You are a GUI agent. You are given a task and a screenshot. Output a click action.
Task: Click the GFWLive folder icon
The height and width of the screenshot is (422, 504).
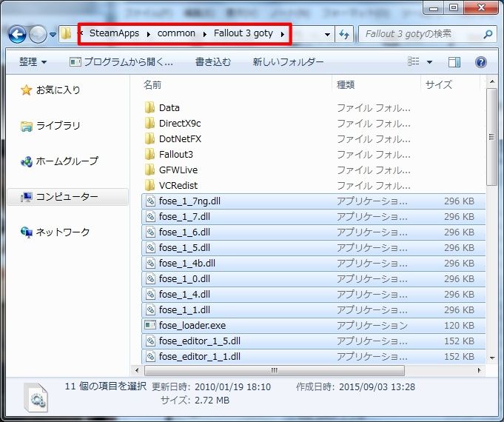click(x=149, y=170)
